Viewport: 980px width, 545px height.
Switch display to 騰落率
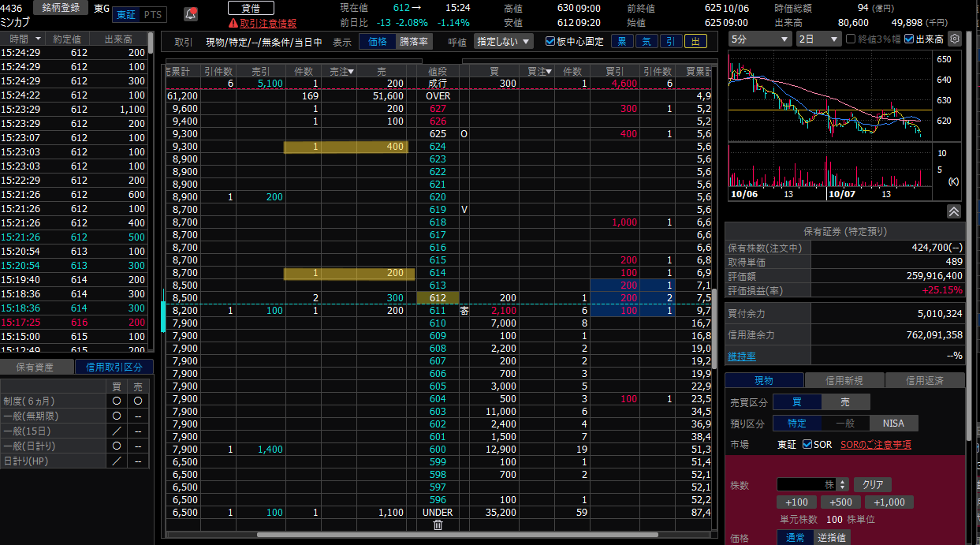[x=414, y=42]
